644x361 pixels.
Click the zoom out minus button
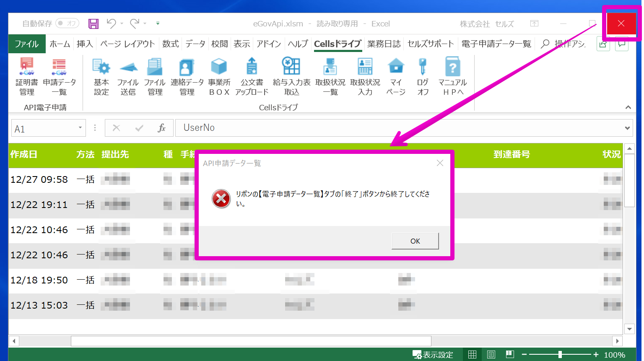524,355
